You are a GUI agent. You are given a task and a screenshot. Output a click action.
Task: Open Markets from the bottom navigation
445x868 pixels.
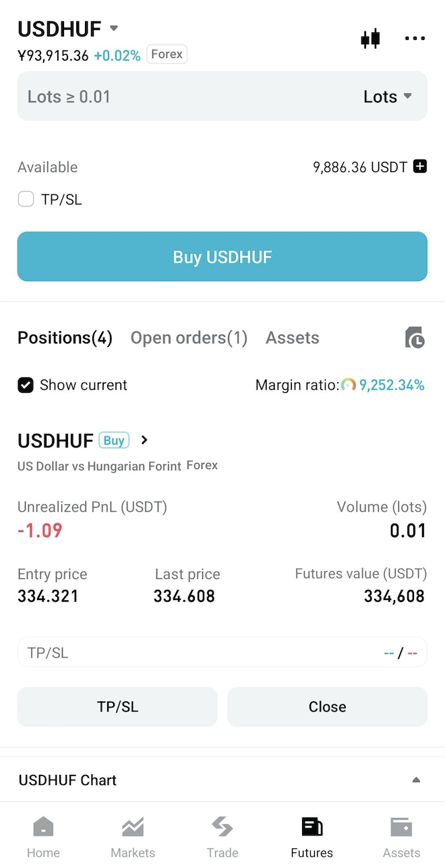pyautogui.click(x=133, y=835)
